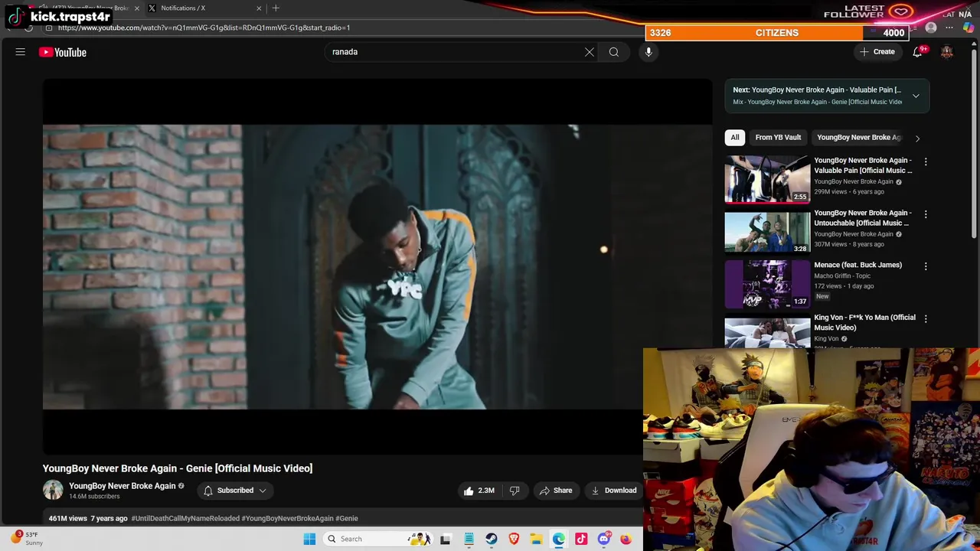Click the Create button
980x551 pixels.
pos(877,52)
